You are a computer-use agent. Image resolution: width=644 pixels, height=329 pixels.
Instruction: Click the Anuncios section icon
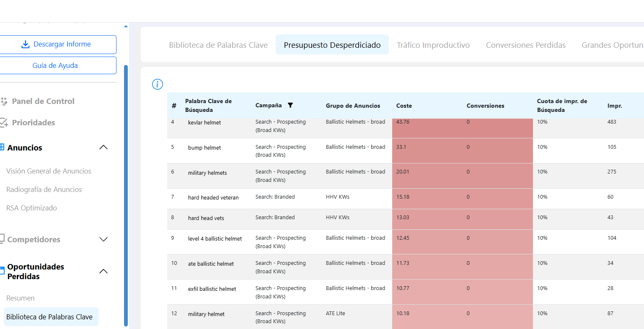click(2, 147)
